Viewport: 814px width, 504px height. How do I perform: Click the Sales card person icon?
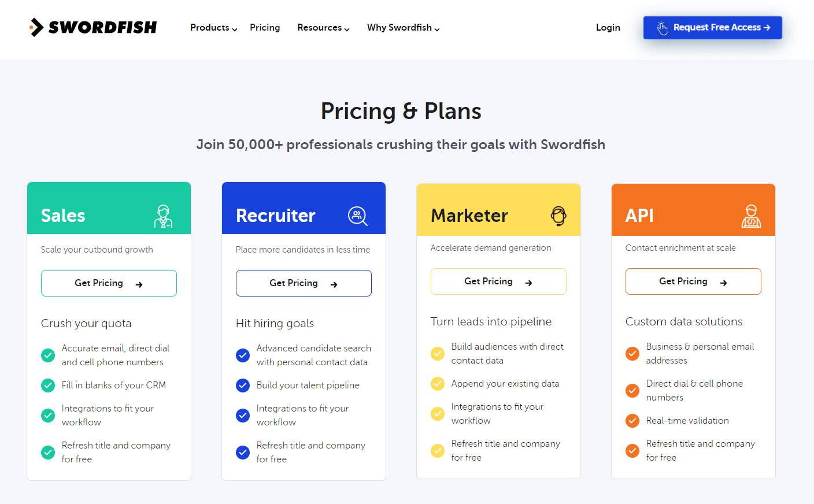click(164, 216)
